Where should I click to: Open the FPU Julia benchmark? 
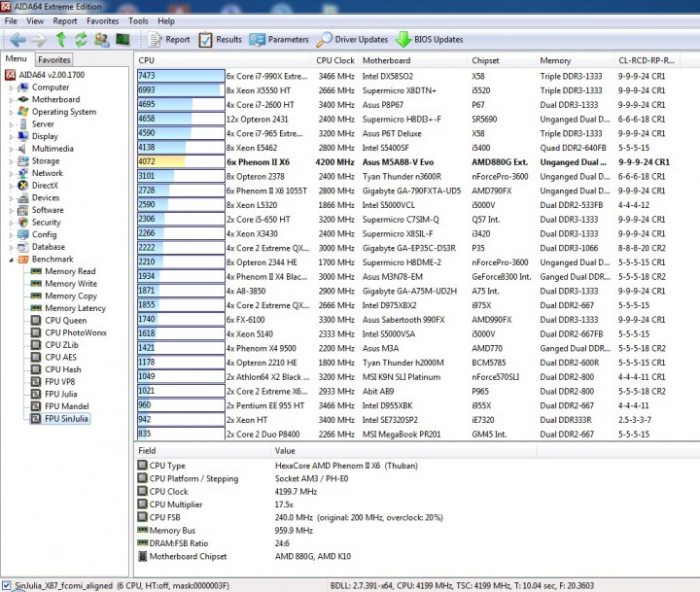click(60, 394)
